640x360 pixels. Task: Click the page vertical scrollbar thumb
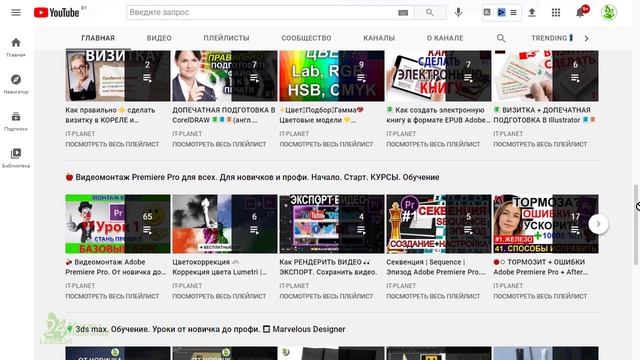(636, 224)
